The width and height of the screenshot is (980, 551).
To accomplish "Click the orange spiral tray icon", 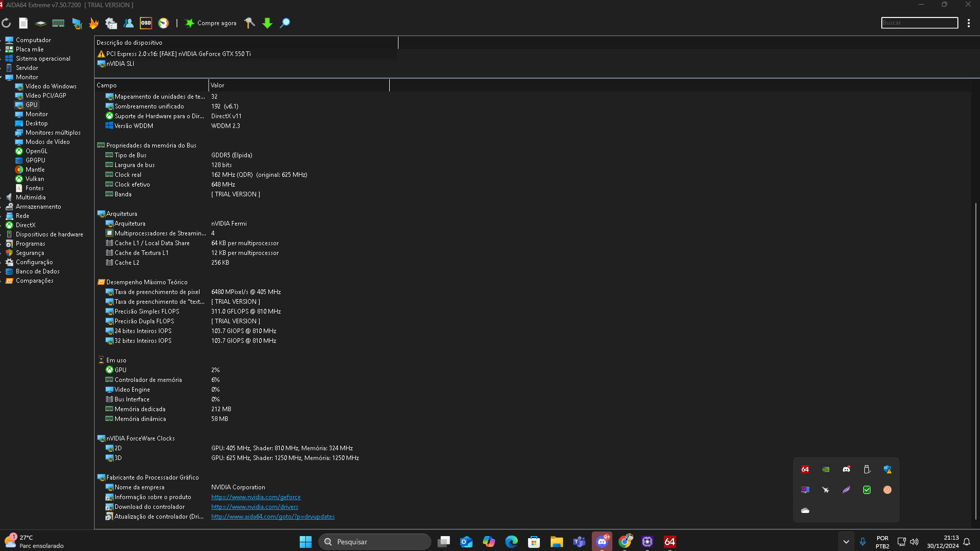I will pyautogui.click(x=887, y=490).
